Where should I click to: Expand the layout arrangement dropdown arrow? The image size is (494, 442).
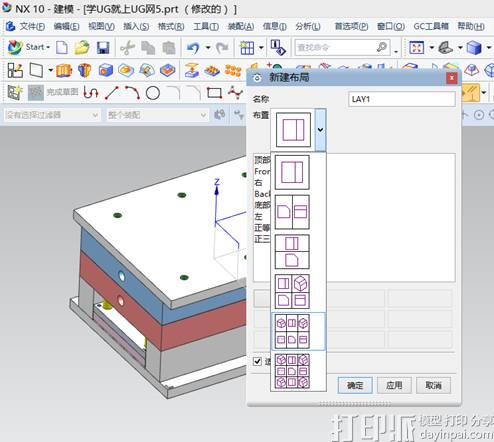(320, 130)
